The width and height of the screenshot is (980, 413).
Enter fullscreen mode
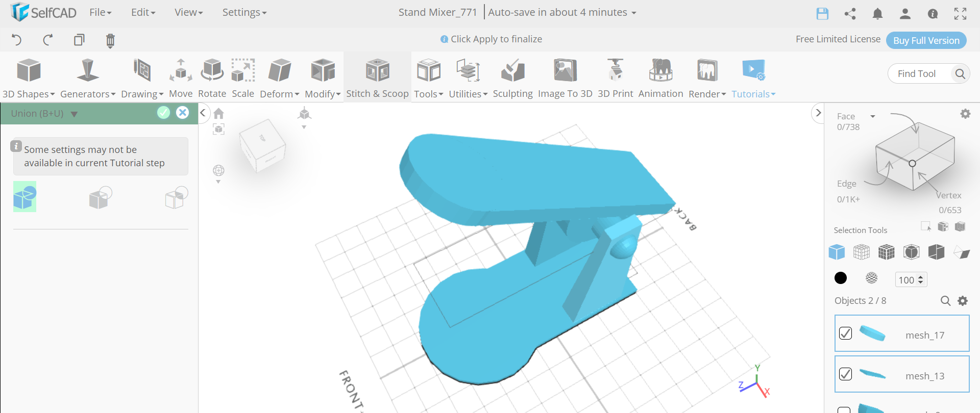pyautogui.click(x=960, y=14)
